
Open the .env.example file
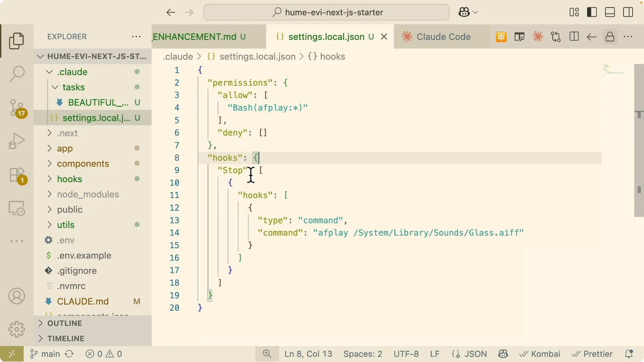click(x=93, y=255)
